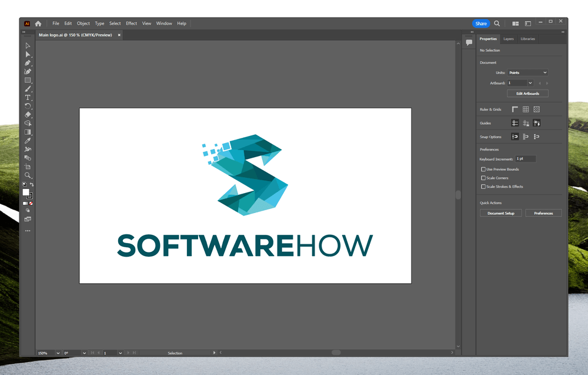Open the File menu
Screen dimensions: 588x375
[x=55, y=24]
